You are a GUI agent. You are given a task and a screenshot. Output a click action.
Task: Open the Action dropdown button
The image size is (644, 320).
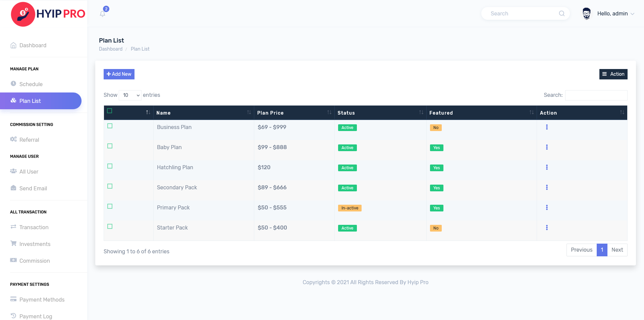pyautogui.click(x=613, y=74)
